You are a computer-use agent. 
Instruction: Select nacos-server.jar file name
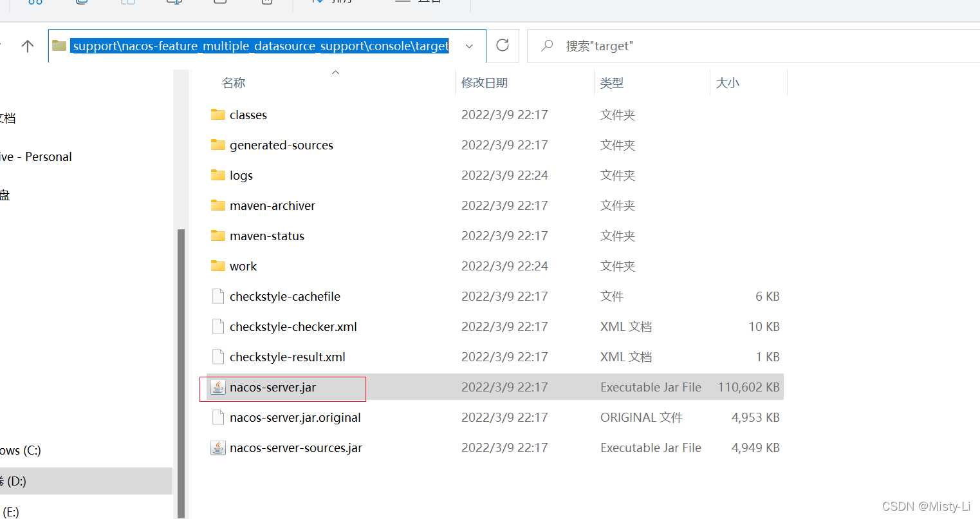273,387
